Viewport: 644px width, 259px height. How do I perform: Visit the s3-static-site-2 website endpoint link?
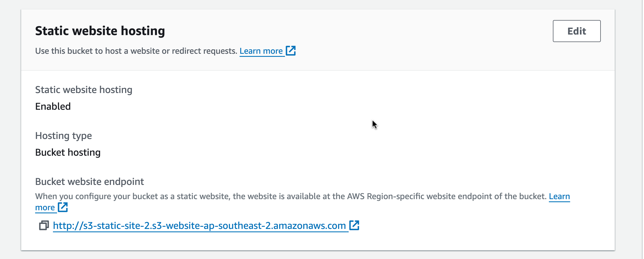point(199,226)
